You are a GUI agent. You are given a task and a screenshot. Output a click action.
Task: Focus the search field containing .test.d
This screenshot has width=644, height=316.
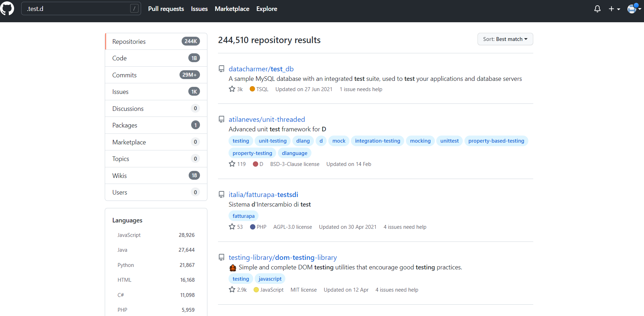tap(81, 8)
